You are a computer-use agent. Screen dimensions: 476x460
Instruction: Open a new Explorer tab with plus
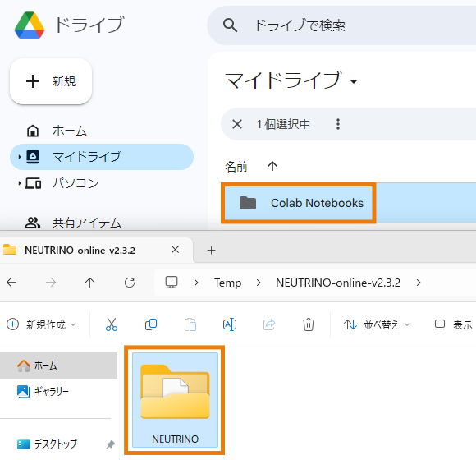tap(211, 251)
